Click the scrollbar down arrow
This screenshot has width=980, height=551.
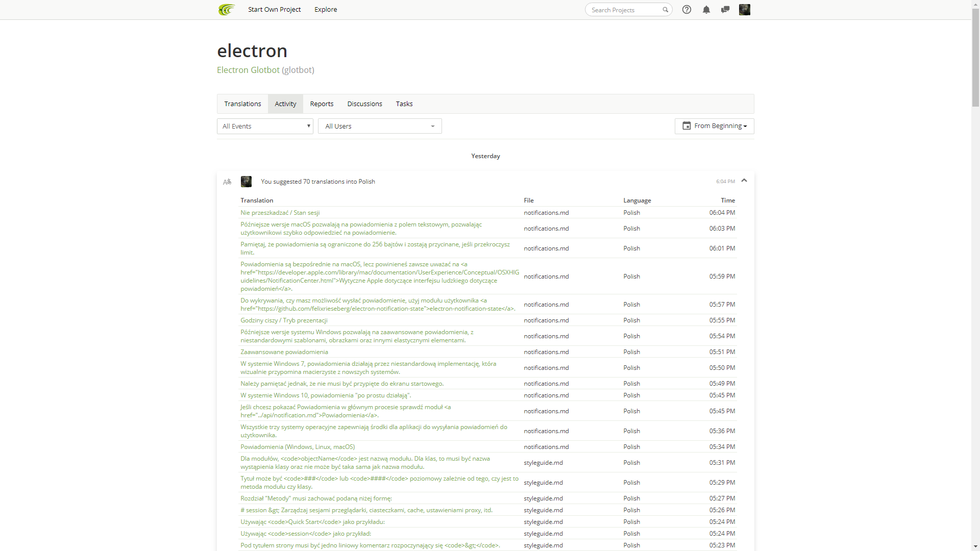click(x=975, y=547)
